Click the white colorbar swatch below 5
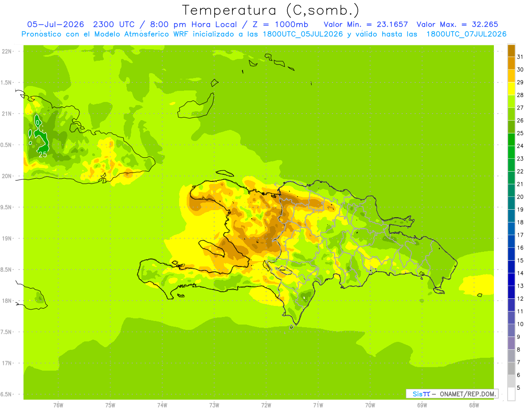The height and width of the screenshot is (411, 532). click(x=511, y=394)
